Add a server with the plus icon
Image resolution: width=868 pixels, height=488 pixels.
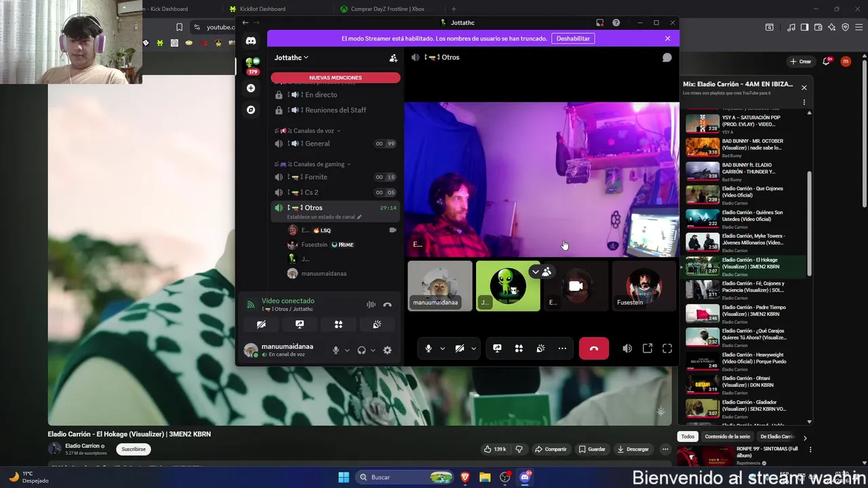pyautogui.click(x=251, y=88)
